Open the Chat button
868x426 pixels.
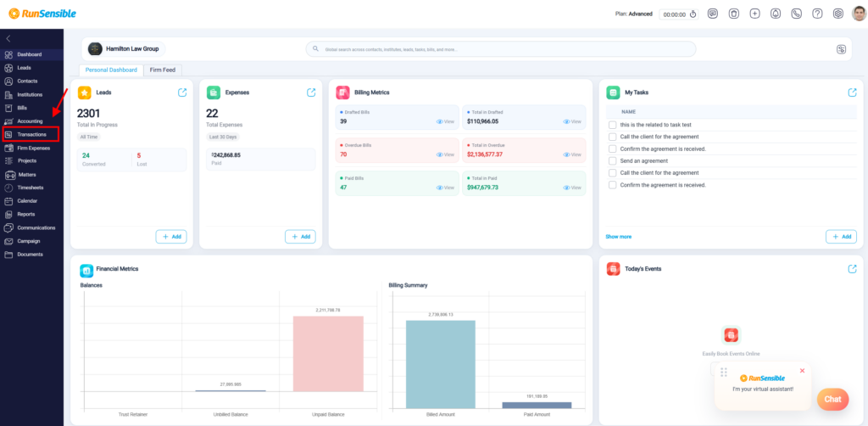click(x=832, y=400)
